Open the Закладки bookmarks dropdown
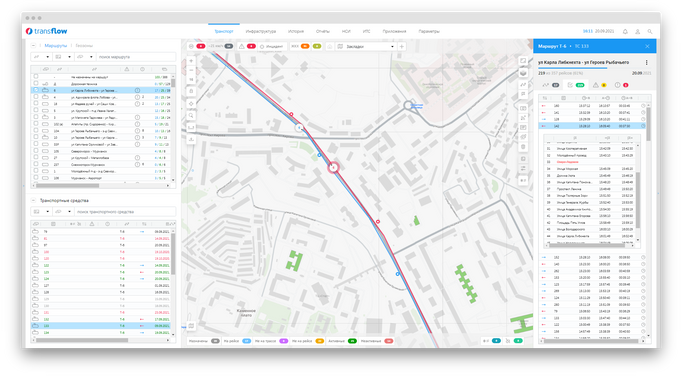The height and width of the screenshot is (379, 682). pos(366,46)
